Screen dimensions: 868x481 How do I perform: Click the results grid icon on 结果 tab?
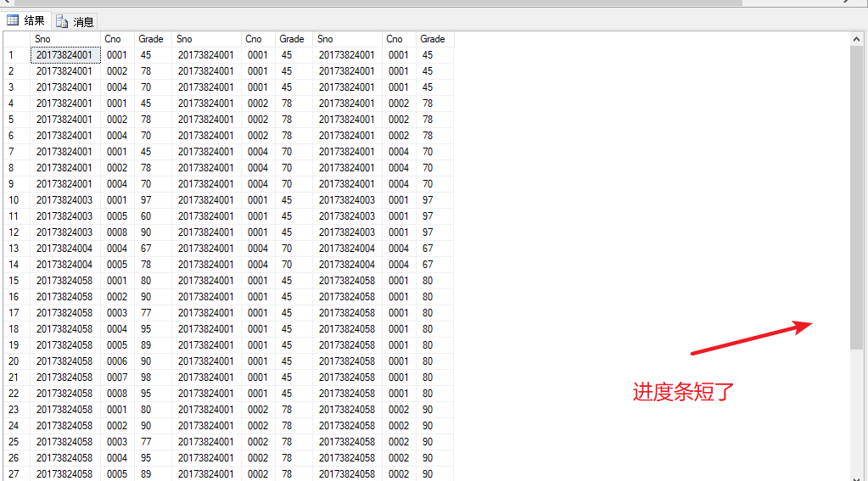click(13, 21)
